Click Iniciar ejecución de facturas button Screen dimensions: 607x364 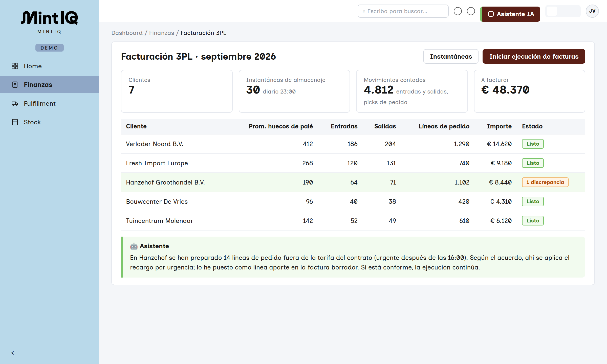(534, 56)
